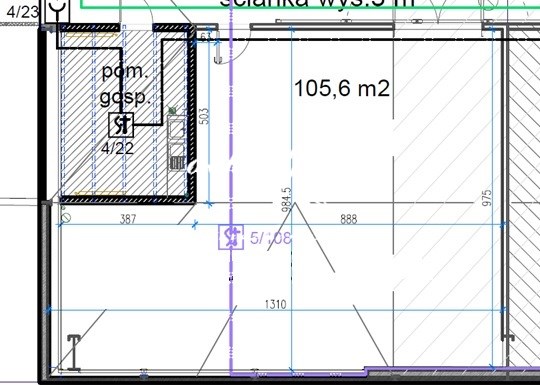Click the black ST symbol labeled 4/22

click(121, 125)
